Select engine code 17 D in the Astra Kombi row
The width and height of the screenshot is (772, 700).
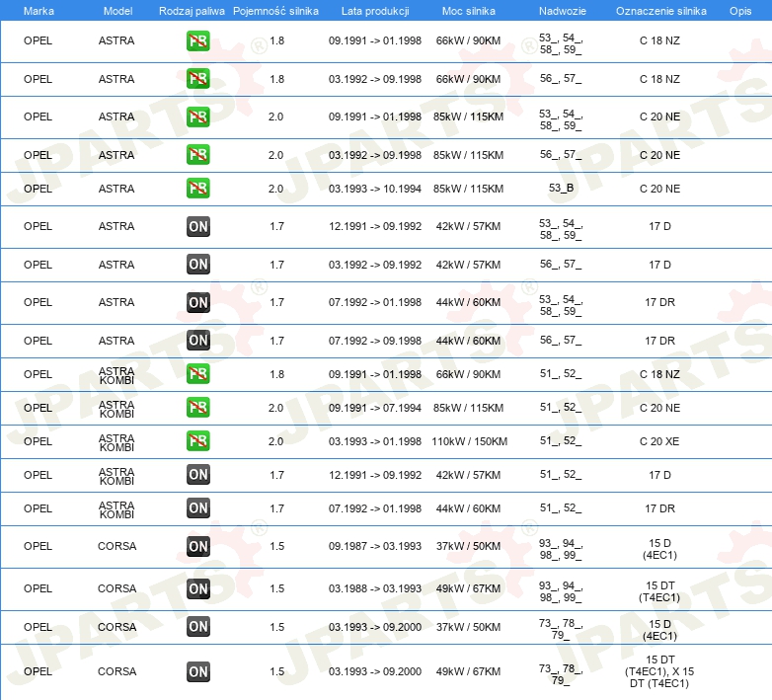tap(659, 475)
